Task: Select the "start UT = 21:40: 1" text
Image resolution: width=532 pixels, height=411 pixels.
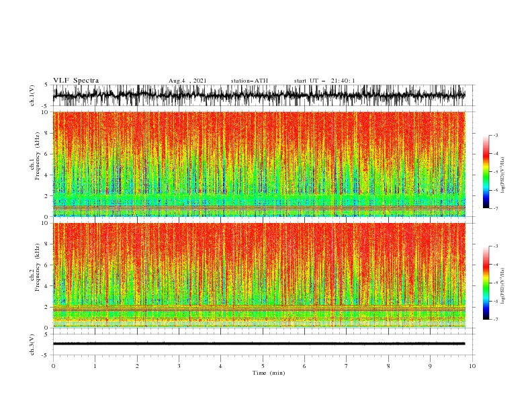Action: pos(324,81)
